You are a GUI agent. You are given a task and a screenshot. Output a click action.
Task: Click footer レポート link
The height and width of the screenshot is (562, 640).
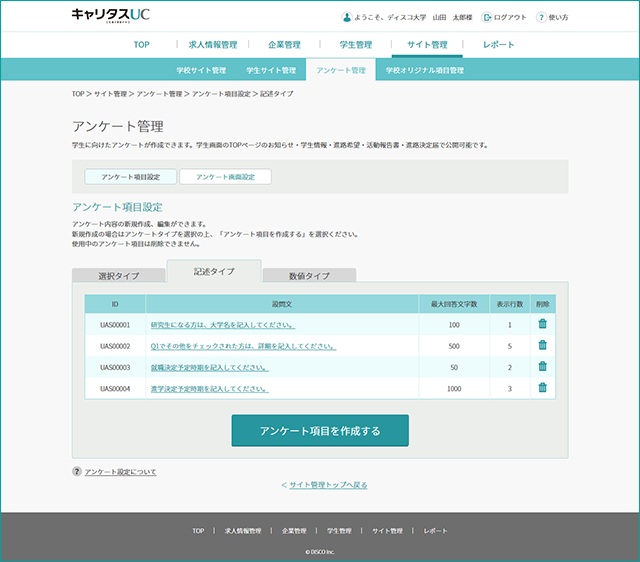[x=435, y=531]
